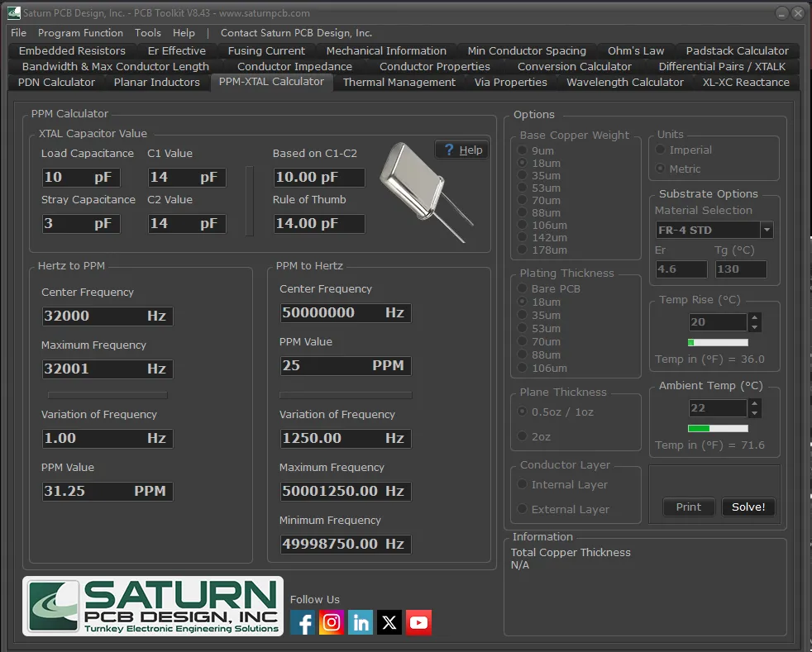The image size is (812, 652).
Task: Open the LinkedIn social icon
Action: coord(361,622)
